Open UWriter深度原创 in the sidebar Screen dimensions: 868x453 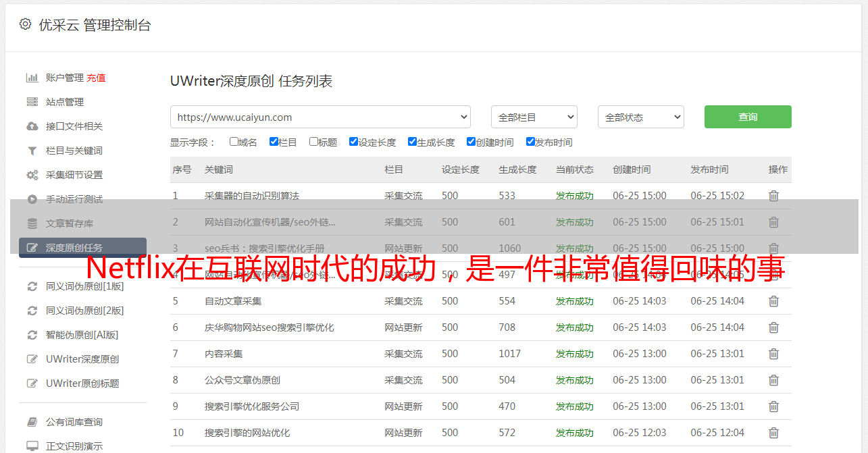point(82,359)
